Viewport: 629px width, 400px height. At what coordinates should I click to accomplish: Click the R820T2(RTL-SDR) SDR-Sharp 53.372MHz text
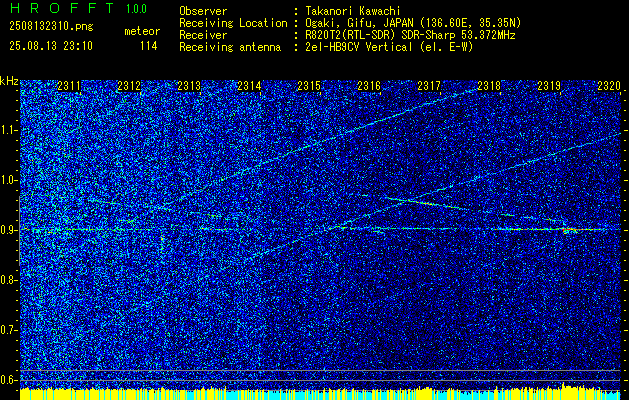click(x=410, y=35)
